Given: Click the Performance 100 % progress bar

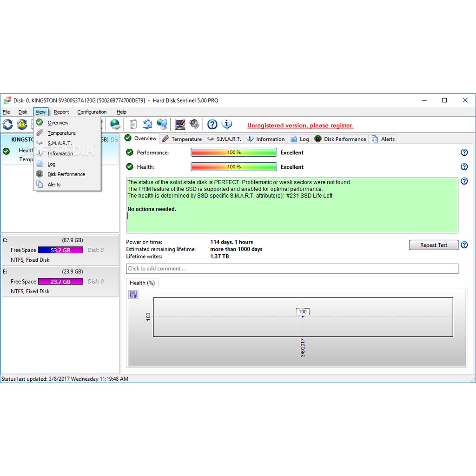Looking at the screenshot, I should pos(234,152).
